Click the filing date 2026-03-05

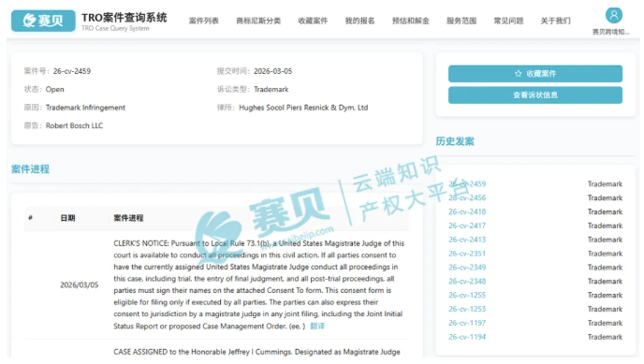(x=272, y=71)
